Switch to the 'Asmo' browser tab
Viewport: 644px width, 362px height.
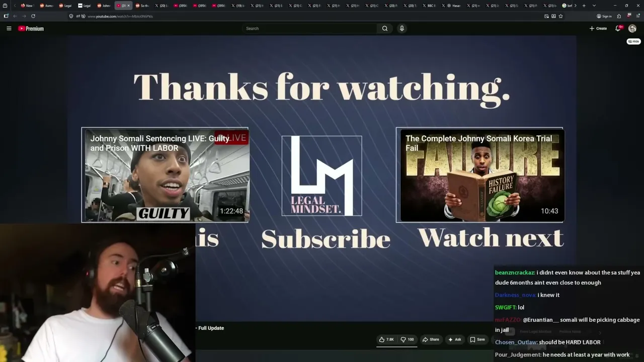coord(46,6)
